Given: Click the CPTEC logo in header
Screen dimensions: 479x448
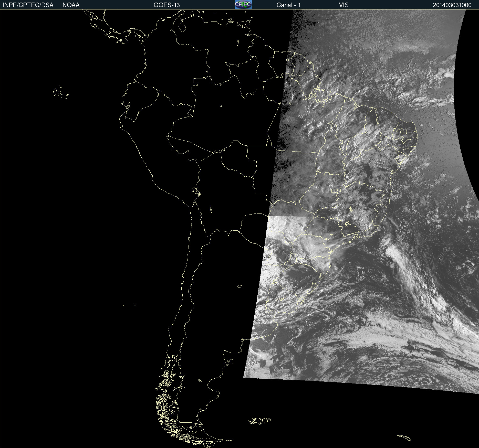Looking at the screenshot, I should pyautogui.click(x=243, y=5).
